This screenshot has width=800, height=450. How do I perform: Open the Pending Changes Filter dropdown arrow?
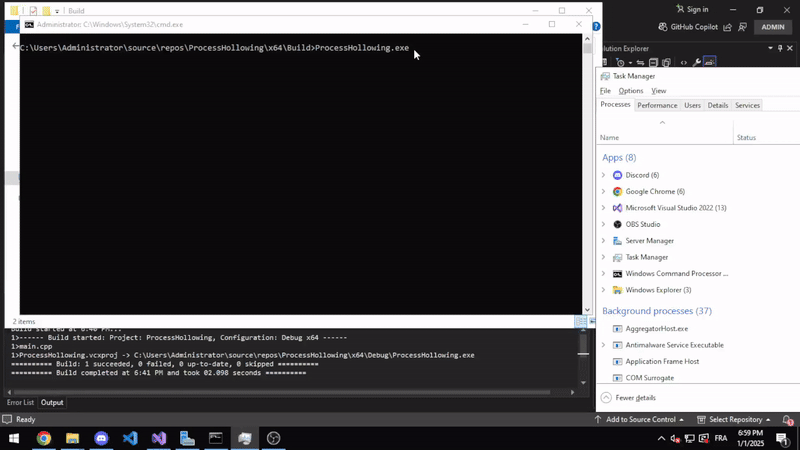(630, 63)
